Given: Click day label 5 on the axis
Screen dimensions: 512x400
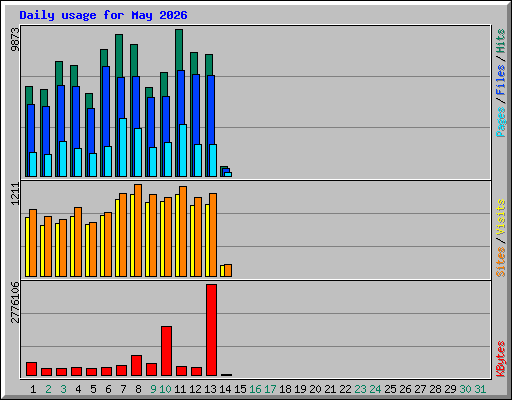Looking at the screenshot, I should point(93,389).
